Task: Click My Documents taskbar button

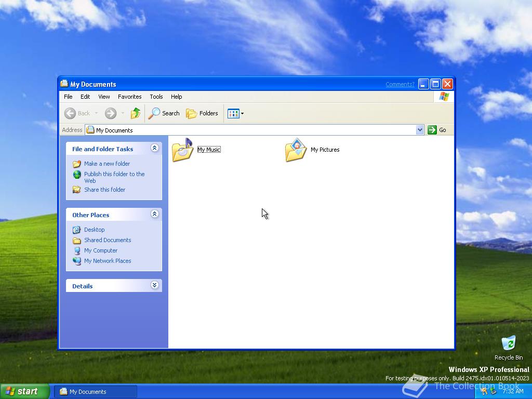Action: click(x=96, y=392)
